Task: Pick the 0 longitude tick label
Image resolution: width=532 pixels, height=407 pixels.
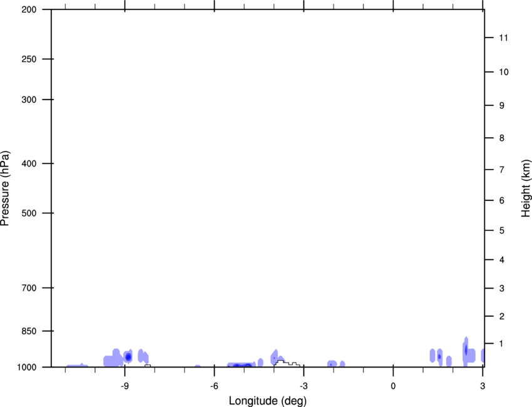Action: click(393, 386)
